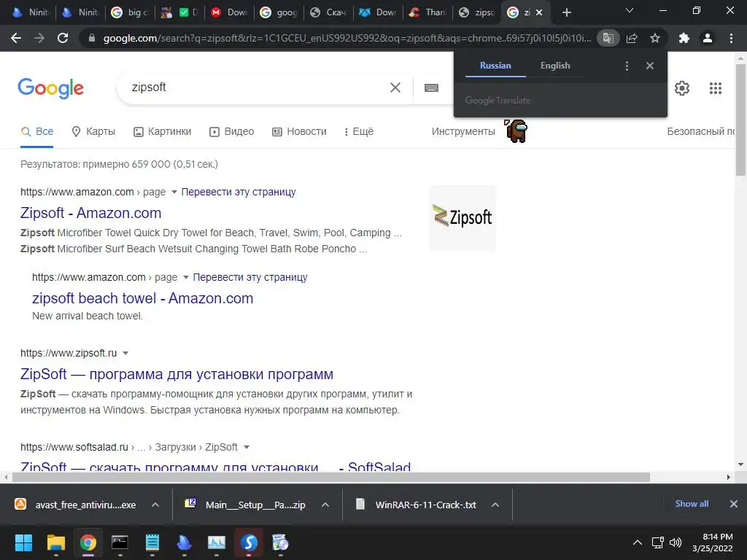Clear the search box with the X icon
Image resolution: width=747 pixels, height=560 pixels.
point(395,87)
